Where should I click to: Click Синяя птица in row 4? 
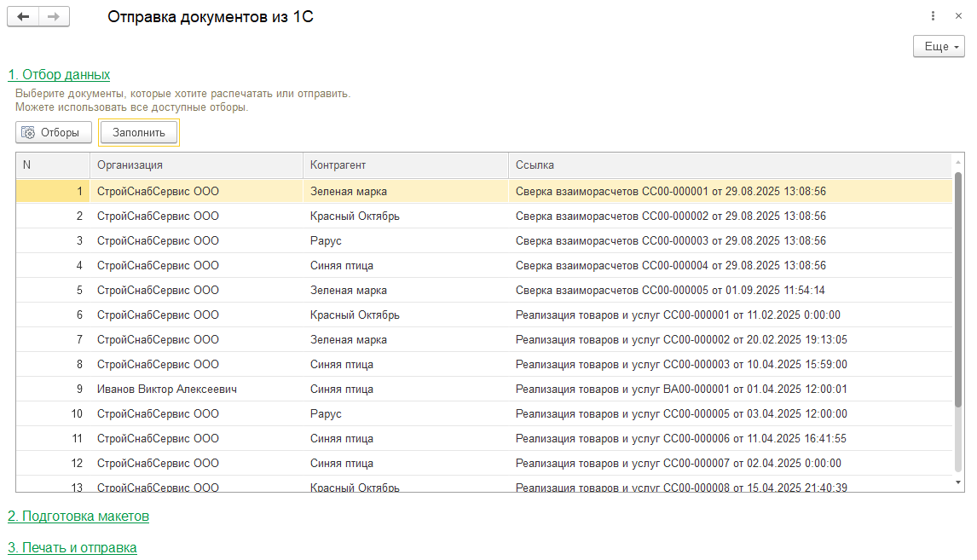406,265
